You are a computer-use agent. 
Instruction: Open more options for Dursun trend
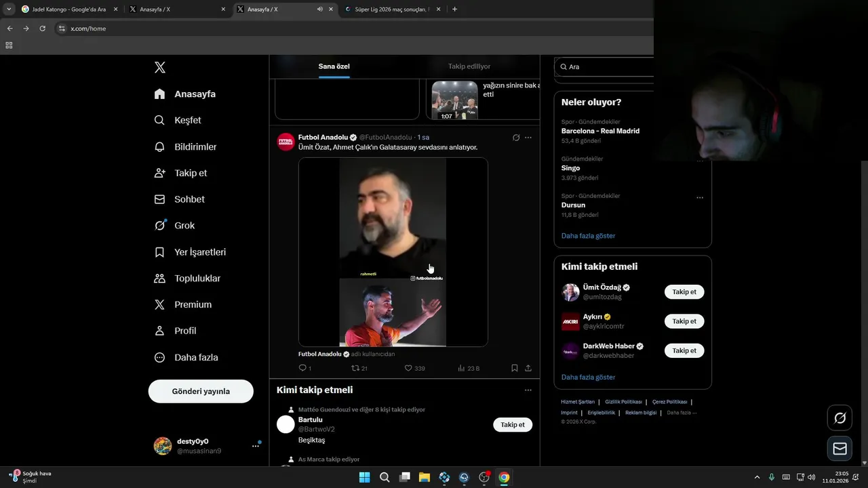pyautogui.click(x=700, y=198)
